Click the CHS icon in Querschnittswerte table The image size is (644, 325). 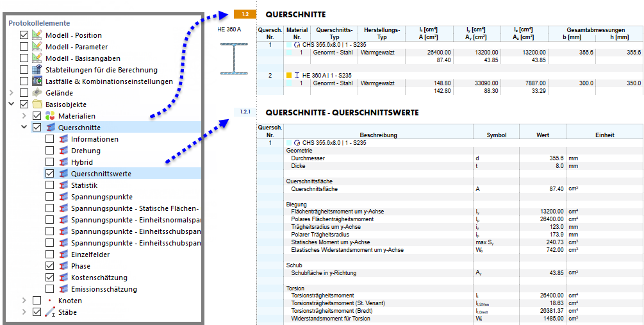298,143
